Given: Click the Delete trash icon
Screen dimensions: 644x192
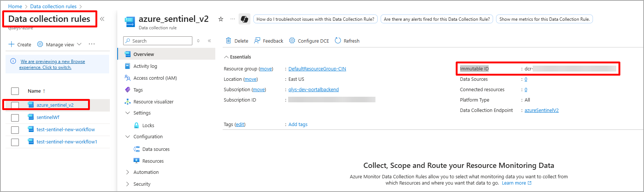Looking at the screenshot, I should (229, 41).
